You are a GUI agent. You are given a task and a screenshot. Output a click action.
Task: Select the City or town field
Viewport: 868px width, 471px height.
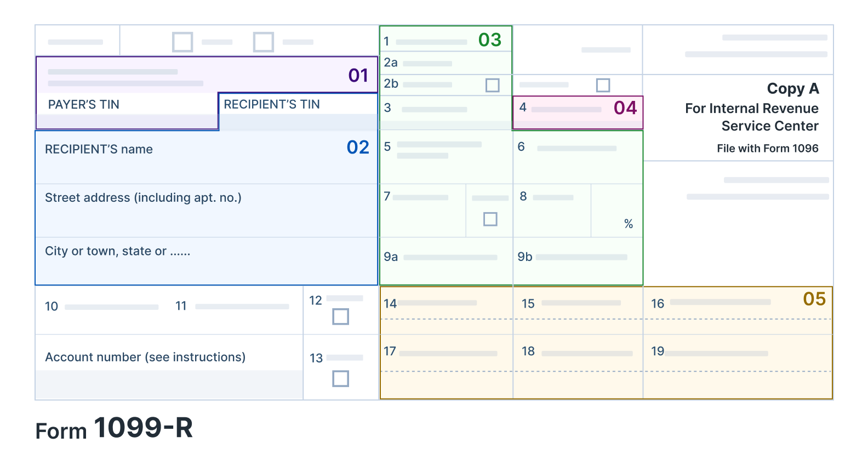coord(207,261)
